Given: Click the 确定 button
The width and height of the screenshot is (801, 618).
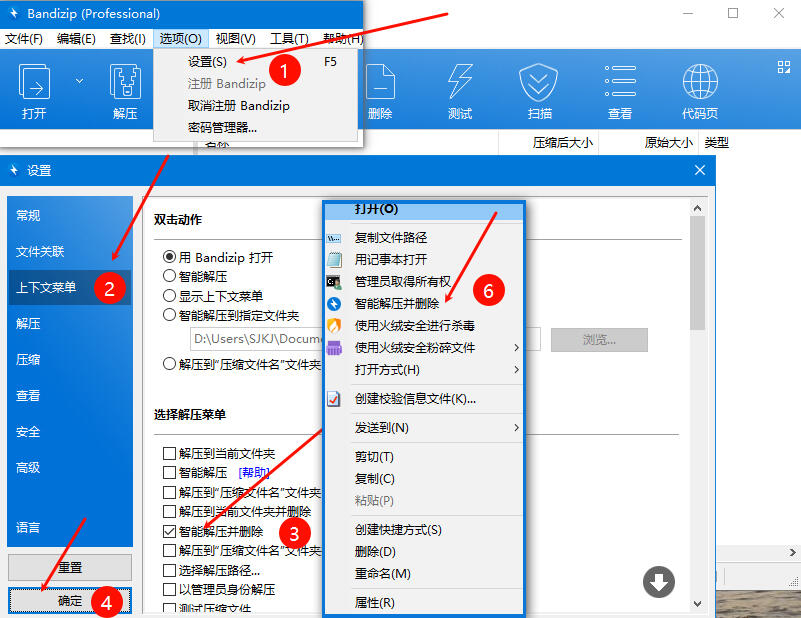Looking at the screenshot, I should point(70,600).
